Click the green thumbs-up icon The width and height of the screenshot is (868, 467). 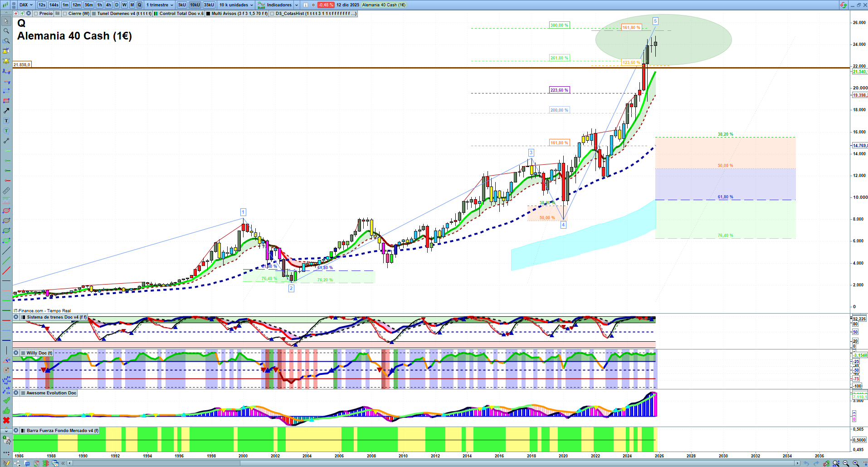coord(6,410)
